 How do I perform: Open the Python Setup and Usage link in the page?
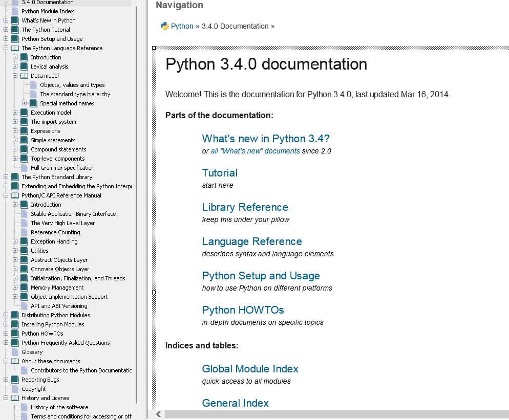click(x=261, y=276)
